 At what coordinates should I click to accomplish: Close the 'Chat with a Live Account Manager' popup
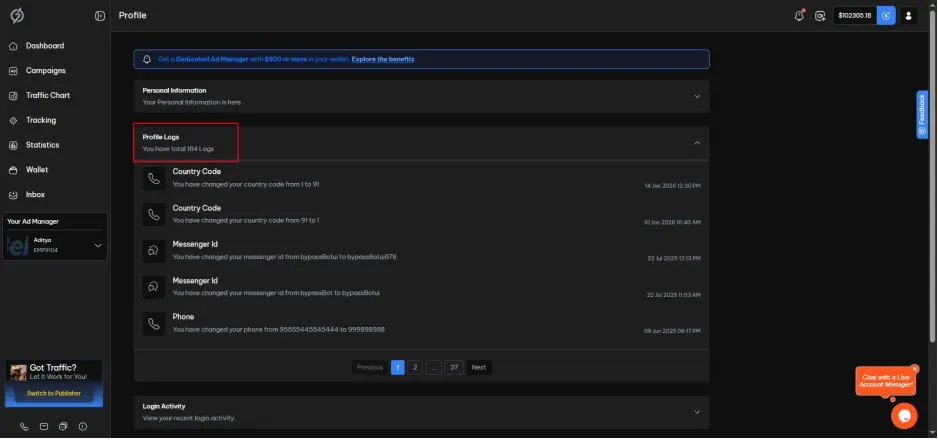[915, 369]
